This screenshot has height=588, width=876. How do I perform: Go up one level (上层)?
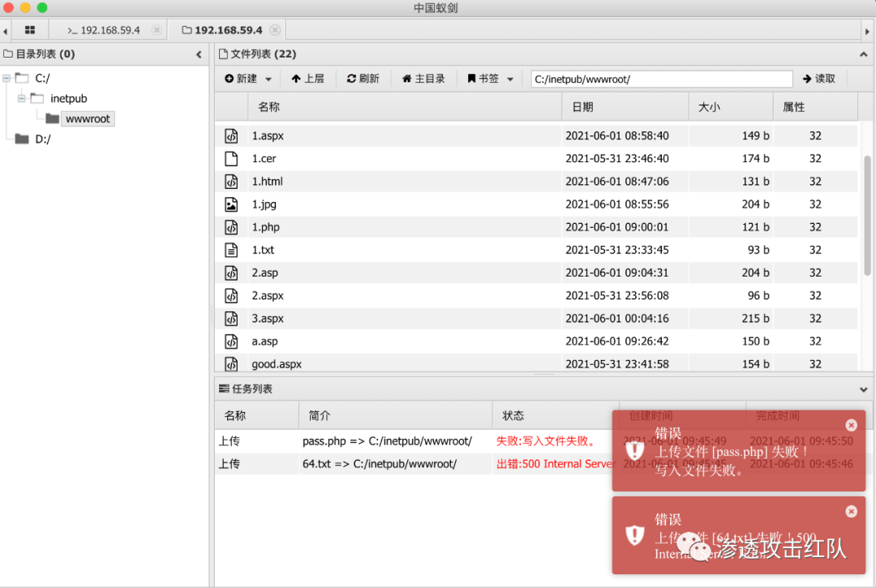pos(308,79)
